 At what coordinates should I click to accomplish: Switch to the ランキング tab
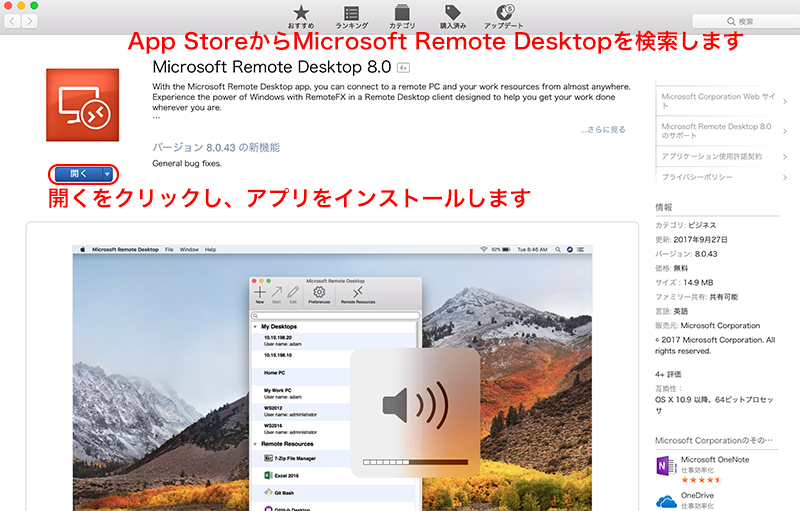pyautogui.click(x=352, y=17)
